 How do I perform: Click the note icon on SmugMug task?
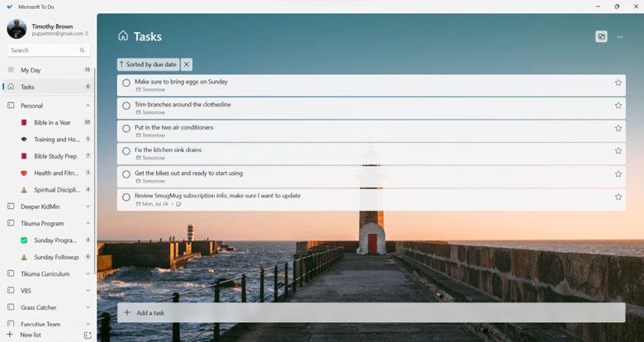coord(178,204)
